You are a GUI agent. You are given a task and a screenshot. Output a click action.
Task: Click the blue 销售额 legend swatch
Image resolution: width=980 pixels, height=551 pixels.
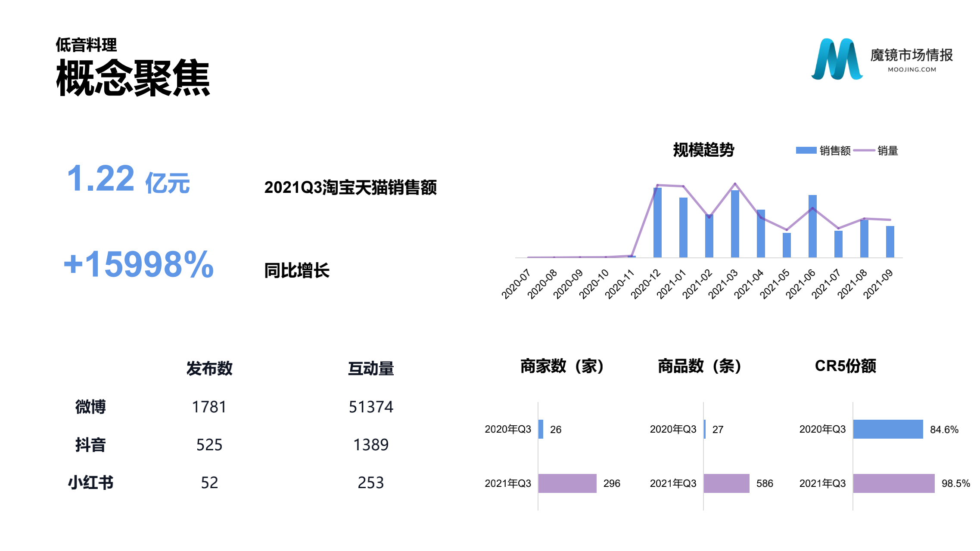(806, 150)
